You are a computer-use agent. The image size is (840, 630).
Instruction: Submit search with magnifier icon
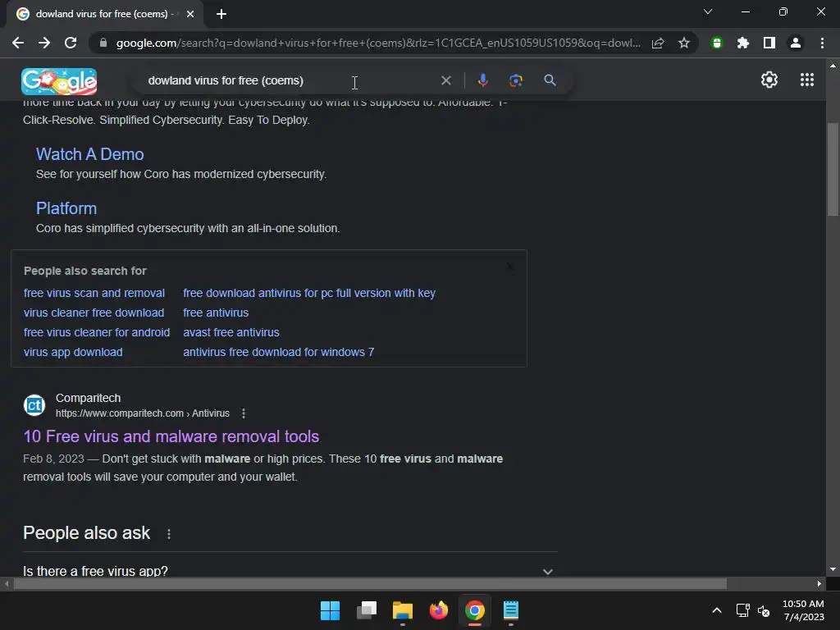pos(550,80)
